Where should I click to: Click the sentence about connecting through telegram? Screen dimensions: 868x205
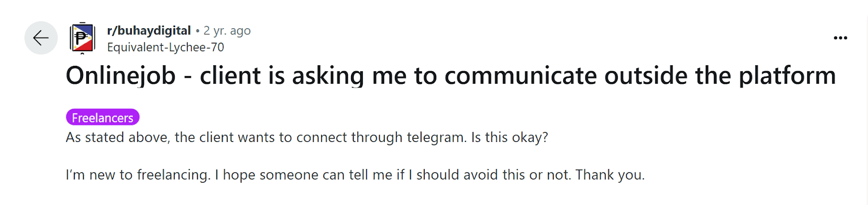[x=307, y=137]
